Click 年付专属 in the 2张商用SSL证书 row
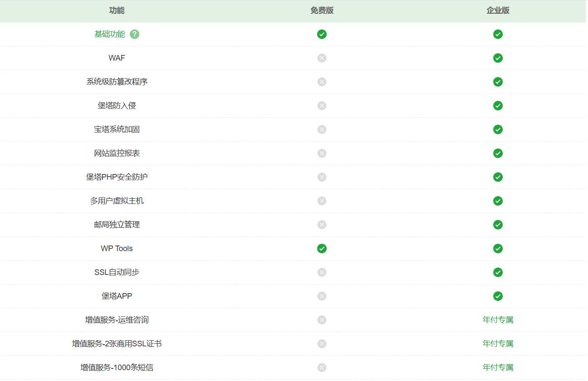 tap(498, 344)
